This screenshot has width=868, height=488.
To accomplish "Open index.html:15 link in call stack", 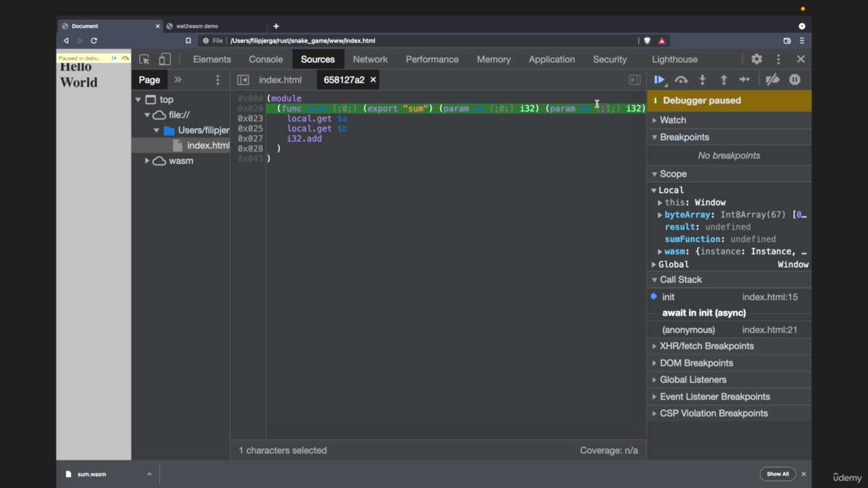I will click(x=770, y=297).
